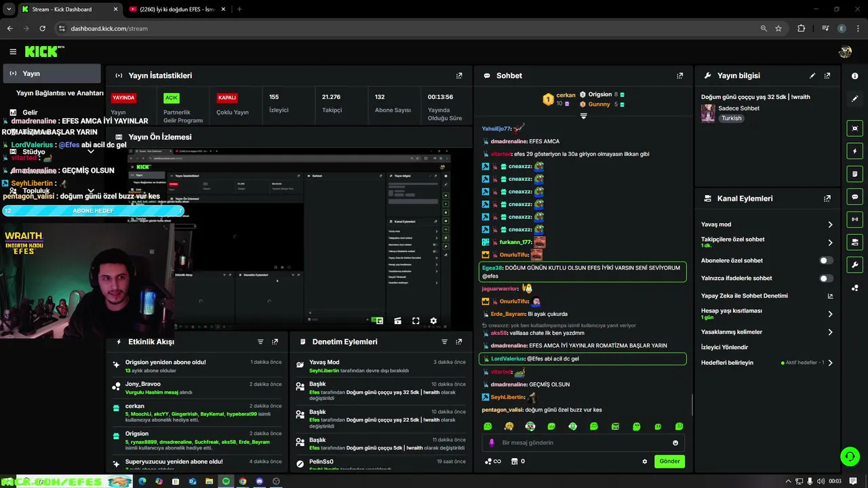Pop out the Yayın bilgisi panel
This screenshot has width=868, height=488.
coord(827,76)
